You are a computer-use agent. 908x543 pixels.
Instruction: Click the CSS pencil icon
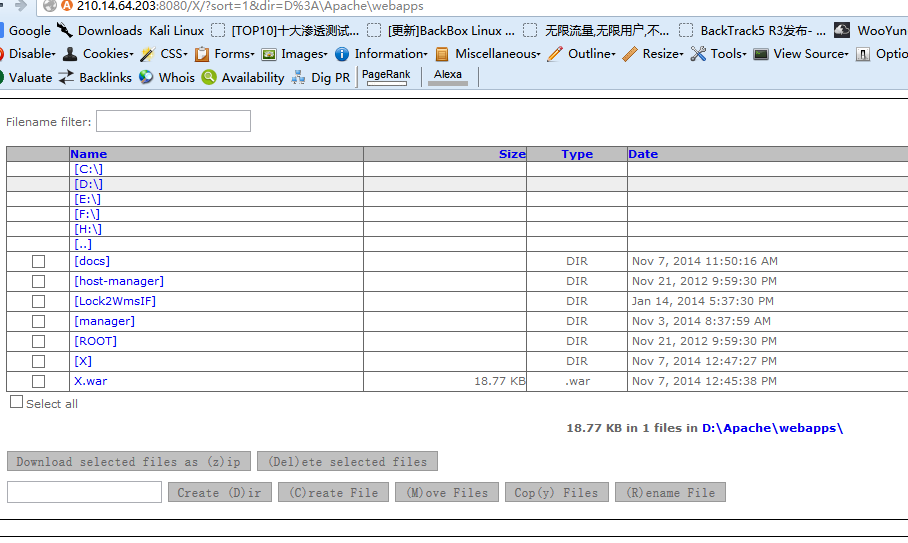pos(147,54)
